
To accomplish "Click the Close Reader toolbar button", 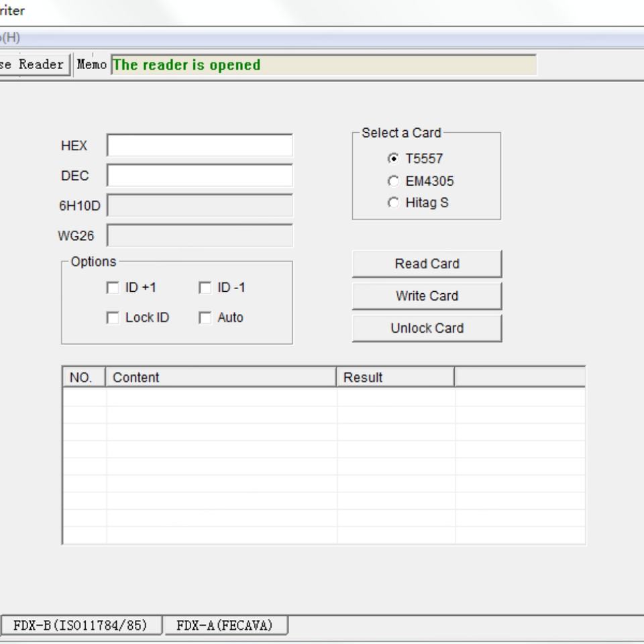I will click(34, 64).
